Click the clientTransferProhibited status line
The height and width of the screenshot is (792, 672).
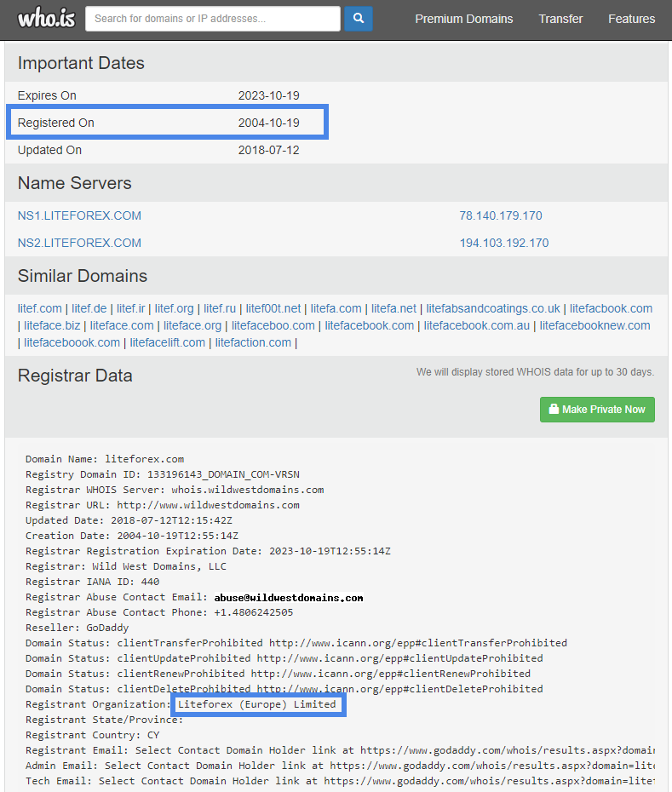pyautogui.click(x=296, y=643)
